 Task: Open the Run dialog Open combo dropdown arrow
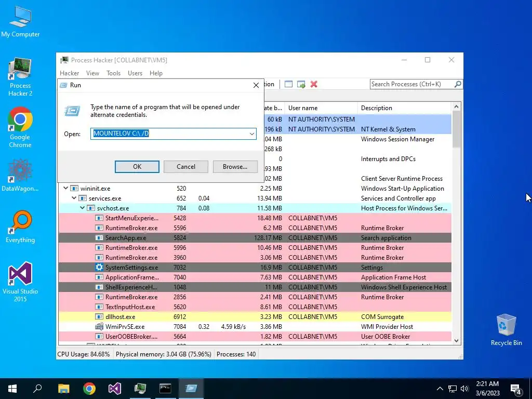click(x=252, y=134)
